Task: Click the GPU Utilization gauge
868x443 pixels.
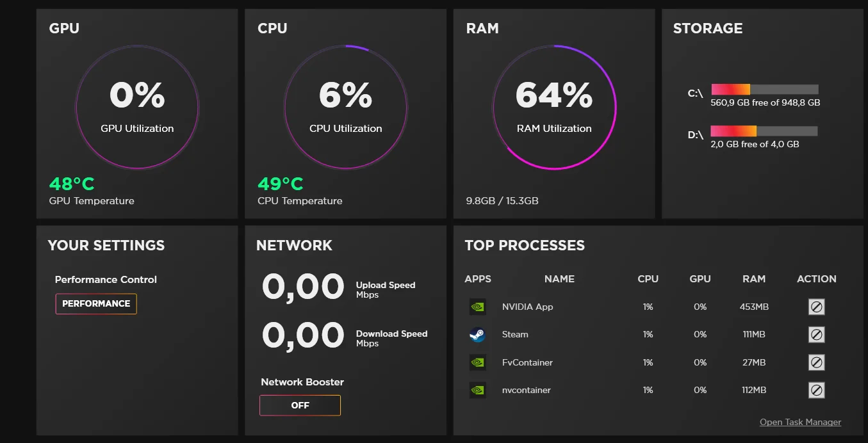Action: coord(137,107)
